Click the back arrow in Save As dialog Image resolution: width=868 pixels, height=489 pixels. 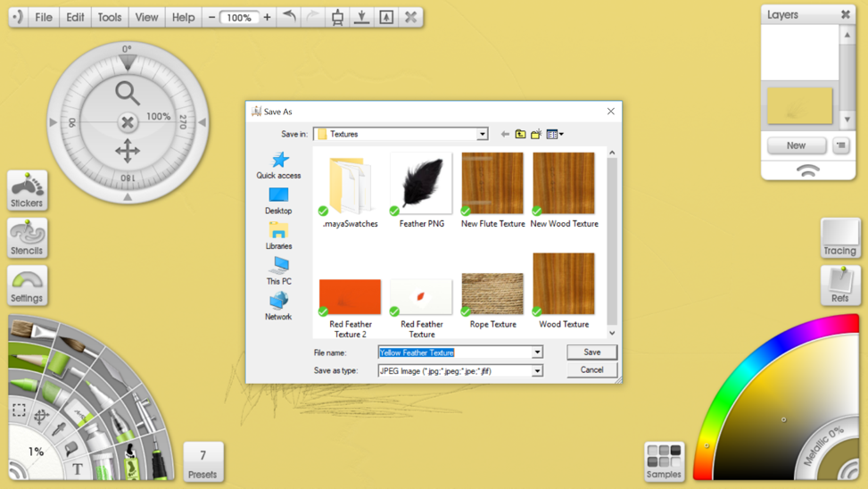click(505, 134)
